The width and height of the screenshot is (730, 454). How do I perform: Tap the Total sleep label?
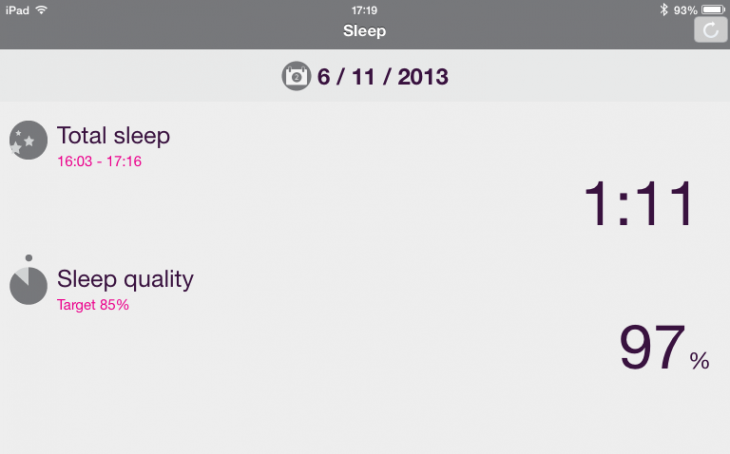(113, 135)
